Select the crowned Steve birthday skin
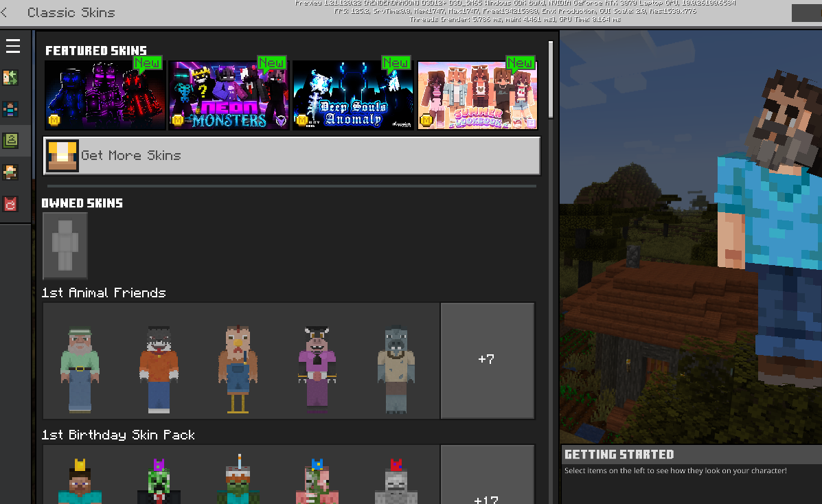822x504 pixels. pos(80,481)
